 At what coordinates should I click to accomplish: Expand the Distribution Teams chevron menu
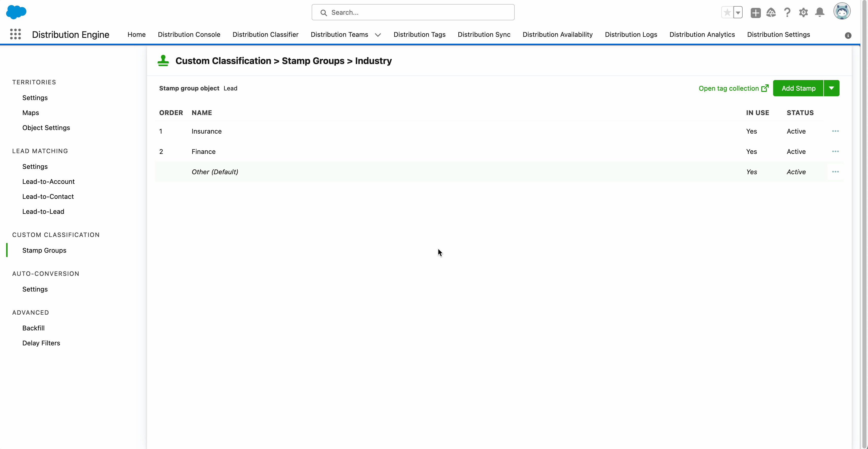pos(378,35)
